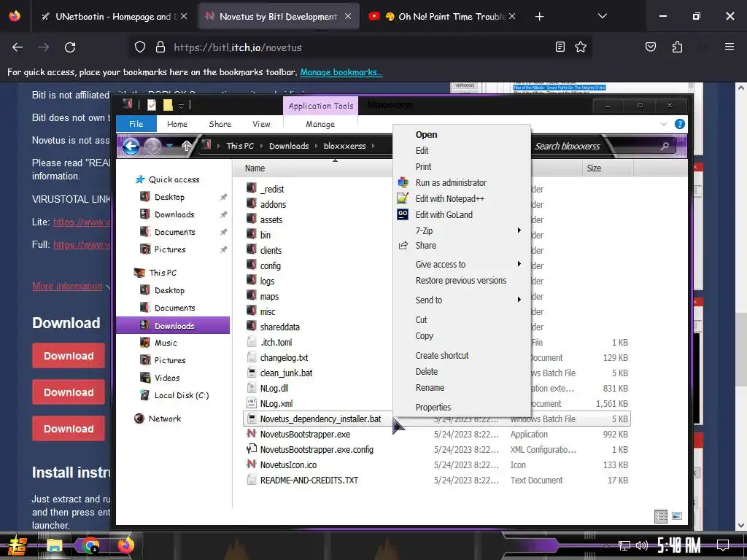Screen dimensions: 747x560
Task: Choose Edit with GoLand
Action: tap(444, 215)
